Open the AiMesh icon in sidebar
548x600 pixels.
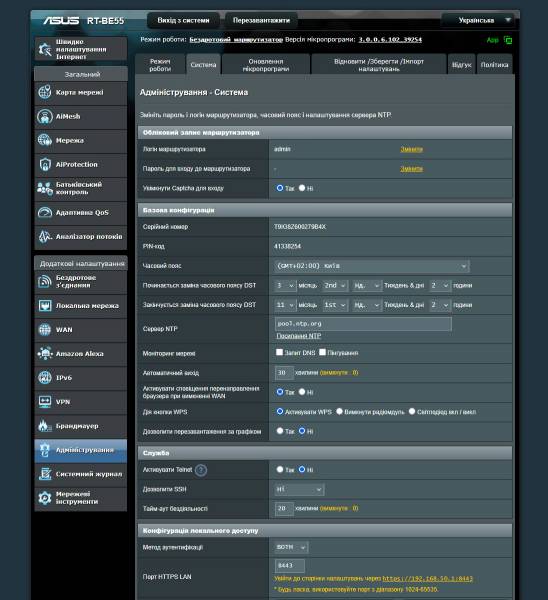tap(45, 116)
